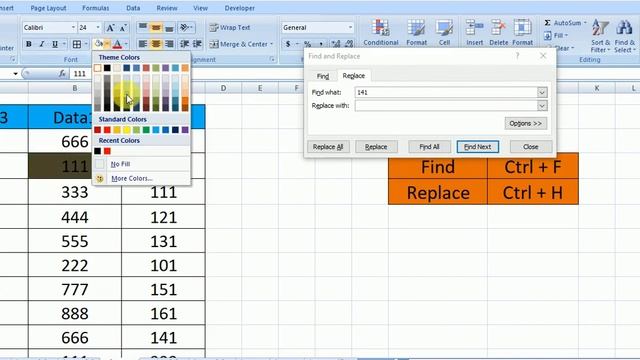Click the Increase Indent icon
This screenshot has width=640, height=360.
198,44
